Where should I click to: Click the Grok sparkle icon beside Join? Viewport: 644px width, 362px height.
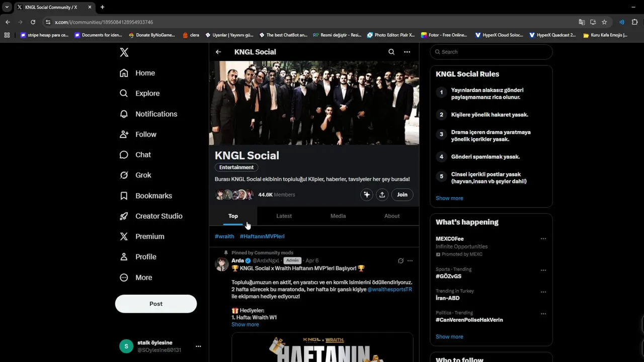point(367,195)
